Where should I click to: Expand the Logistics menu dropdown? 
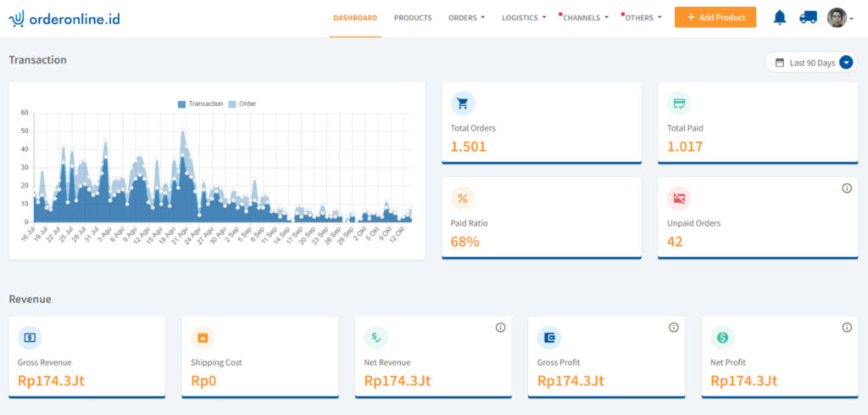[524, 18]
